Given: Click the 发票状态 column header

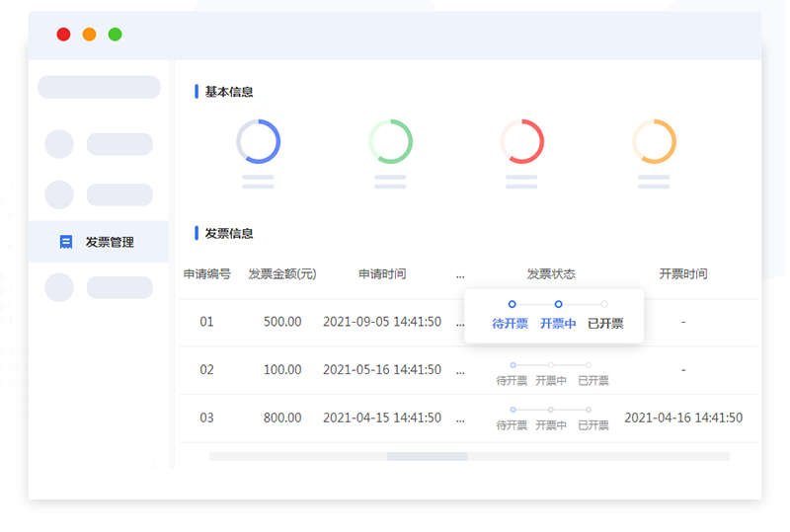Looking at the screenshot, I should [x=551, y=273].
